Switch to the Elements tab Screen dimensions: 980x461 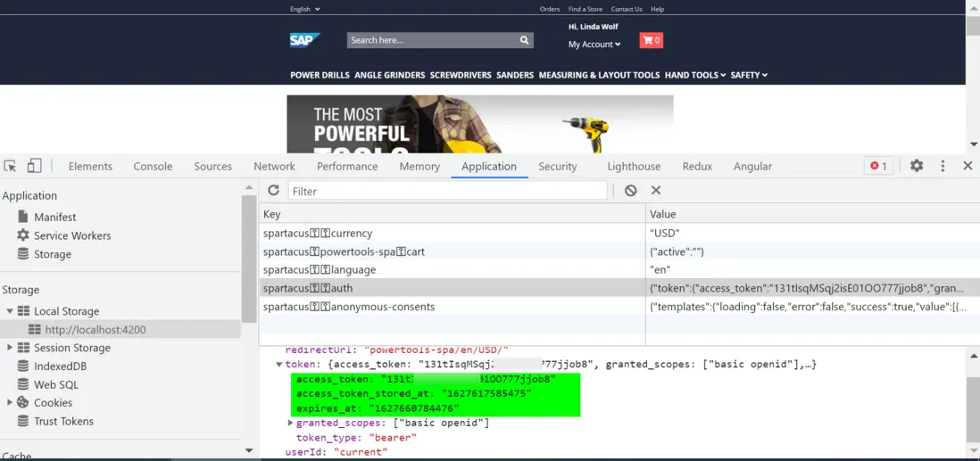[91, 166]
